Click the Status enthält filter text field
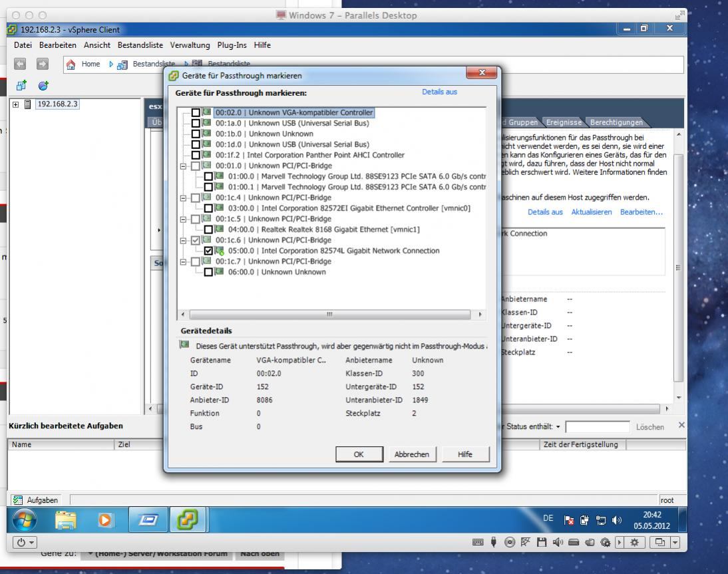Viewport: 728px width, 574px height. point(597,427)
